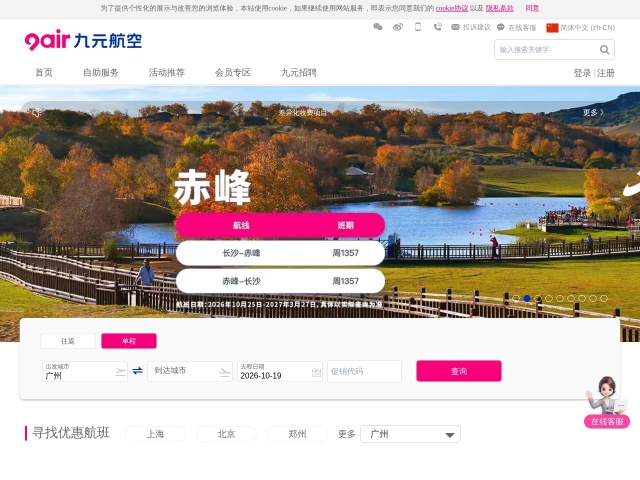Open 自助服务 menu
The height and width of the screenshot is (480, 640).
101,73
